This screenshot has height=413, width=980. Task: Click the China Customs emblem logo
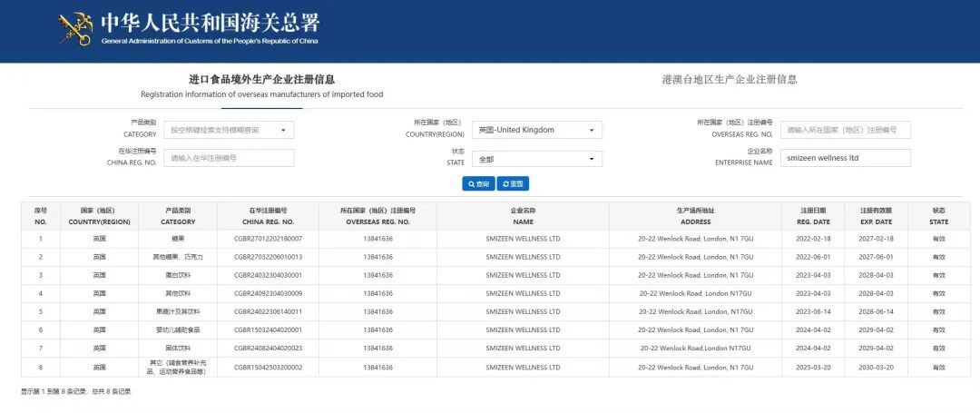tap(76, 29)
